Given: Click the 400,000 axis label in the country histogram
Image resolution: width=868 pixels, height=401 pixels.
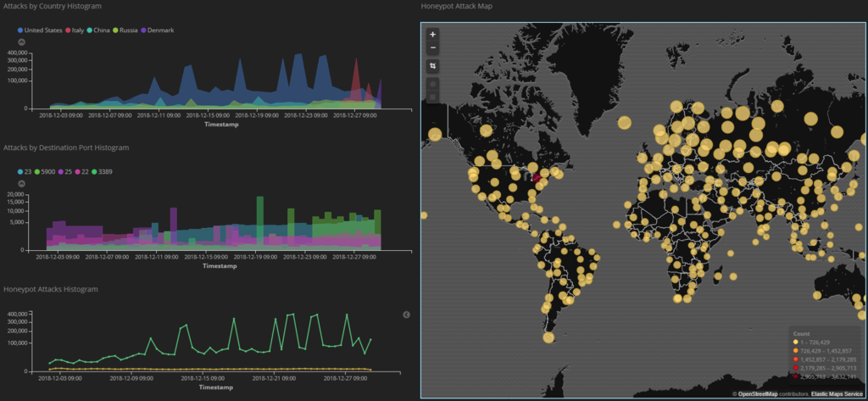Looking at the screenshot, I should pyautogui.click(x=19, y=53).
